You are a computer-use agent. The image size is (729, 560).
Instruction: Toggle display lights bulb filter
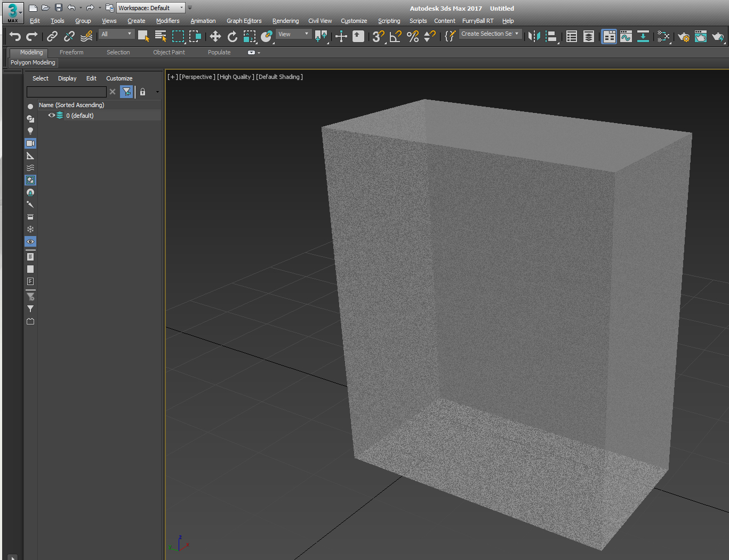pyautogui.click(x=30, y=131)
